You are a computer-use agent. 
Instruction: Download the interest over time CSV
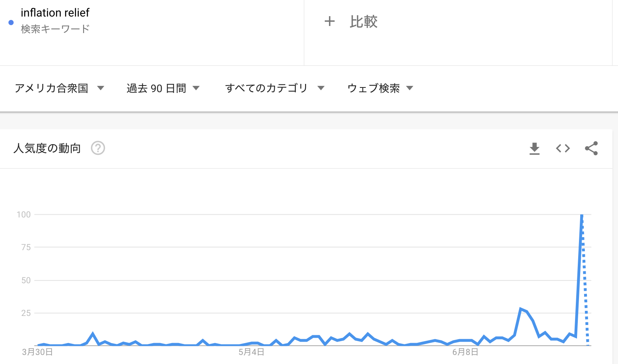tap(534, 149)
